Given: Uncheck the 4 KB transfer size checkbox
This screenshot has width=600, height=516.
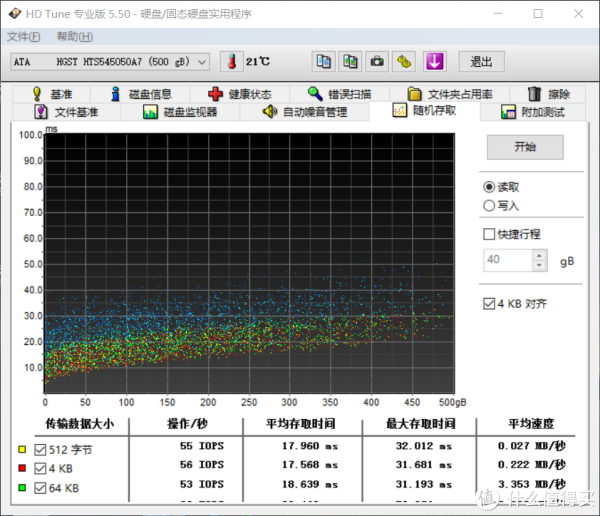Looking at the screenshot, I should [40, 469].
